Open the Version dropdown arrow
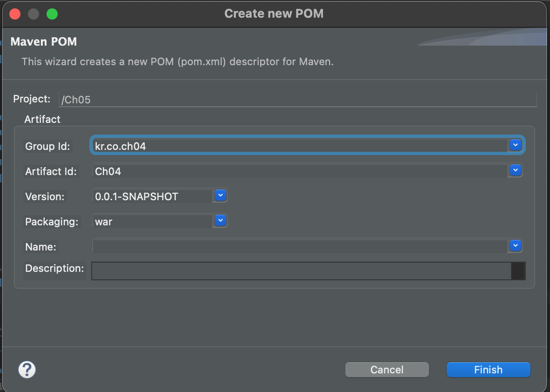The width and height of the screenshot is (550, 392). click(x=220, y=196)
